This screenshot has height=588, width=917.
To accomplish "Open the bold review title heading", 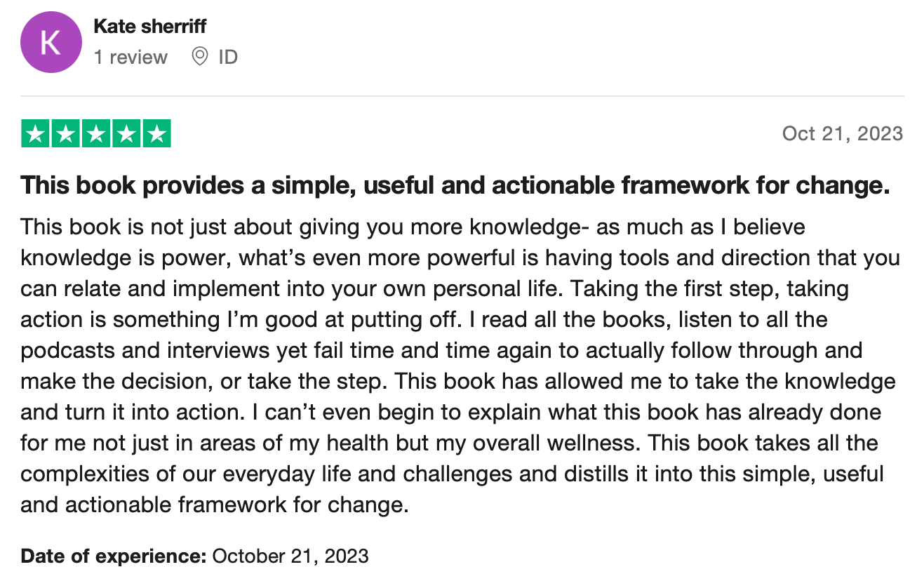I will 455,186.
